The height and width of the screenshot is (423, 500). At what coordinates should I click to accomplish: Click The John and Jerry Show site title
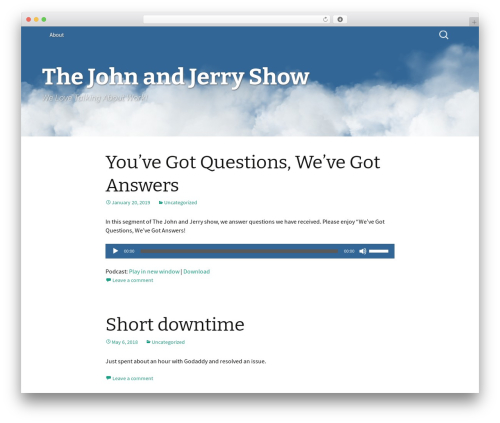(x=176, y=77)
